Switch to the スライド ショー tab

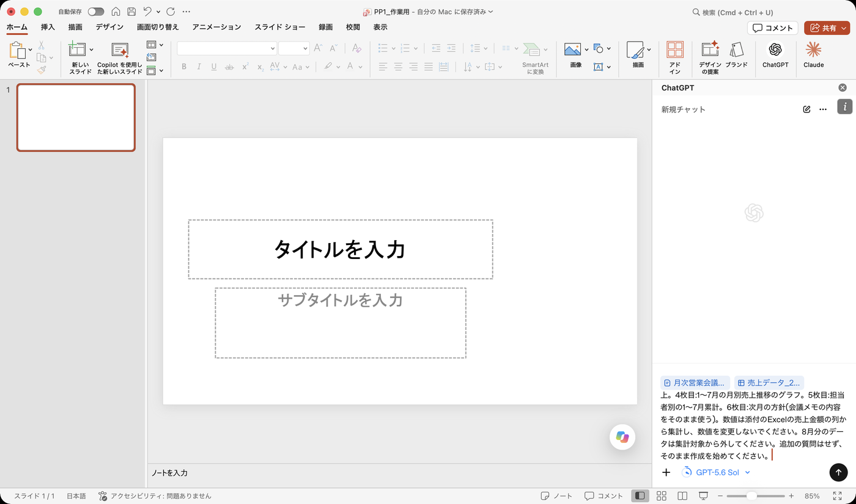[x=280, y=27]
